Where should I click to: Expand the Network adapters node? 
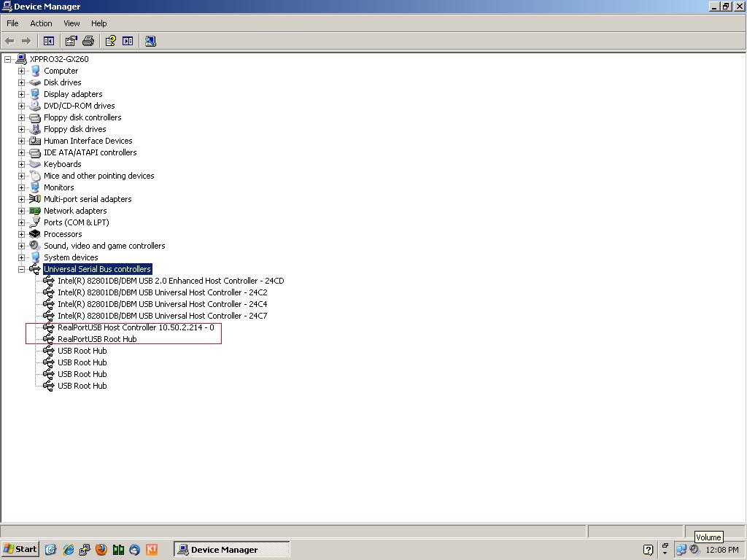[22, 211]
